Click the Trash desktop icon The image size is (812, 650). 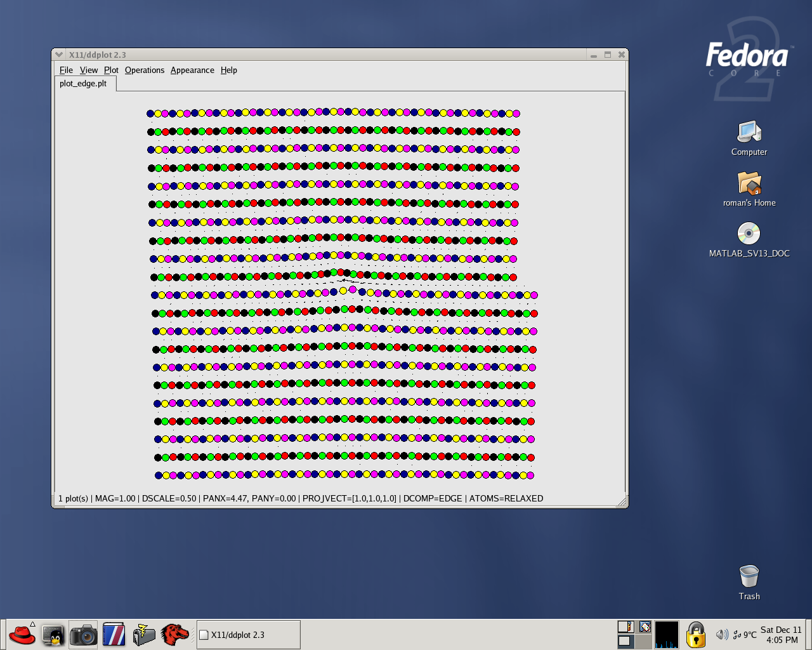pos(749,576)
